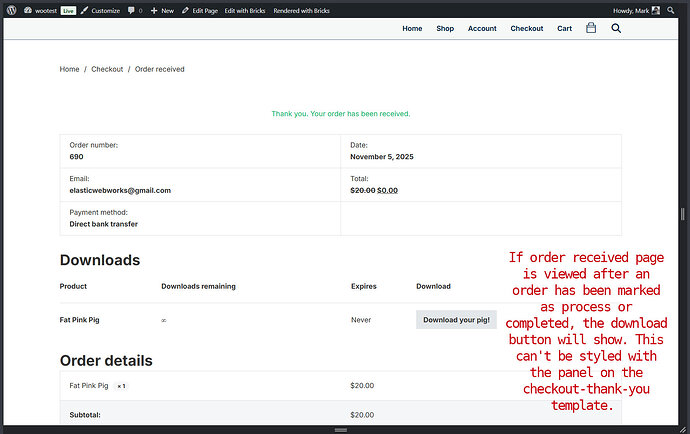Open the wootest site menu
The width and height of the screenshot is (690, 434).
(x=40, y=10)
